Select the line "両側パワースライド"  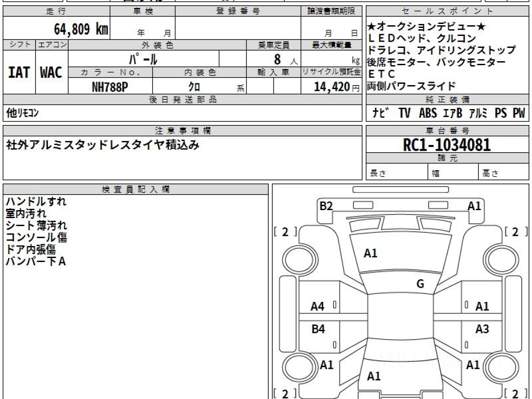tap(411, 86)
